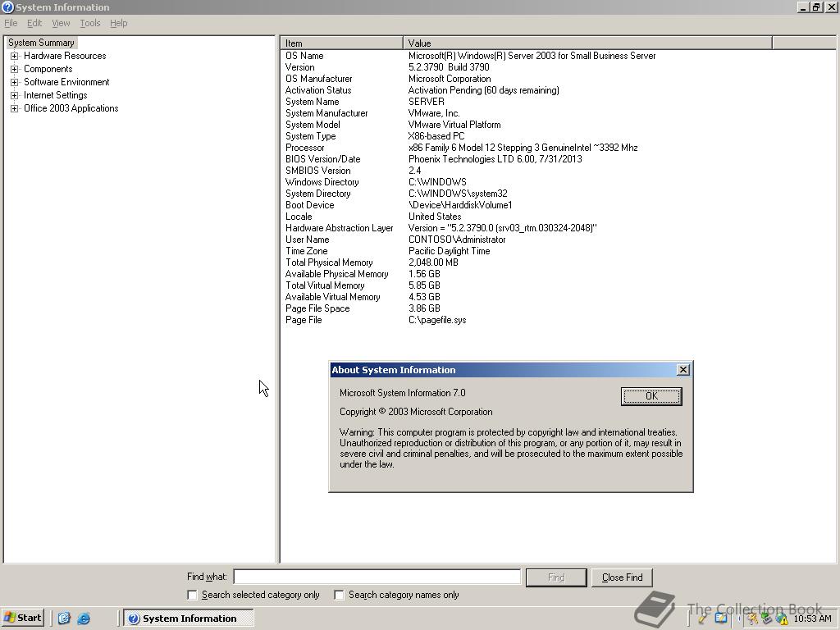
Task: Click the X86-based PC value
Action: (436, 136)
